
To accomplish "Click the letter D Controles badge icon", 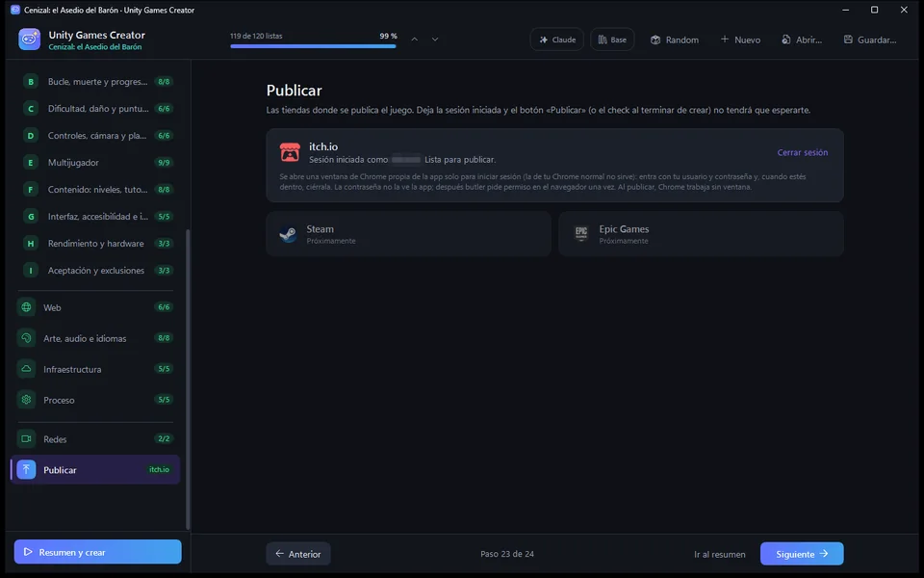I will (x=31, y=136).
